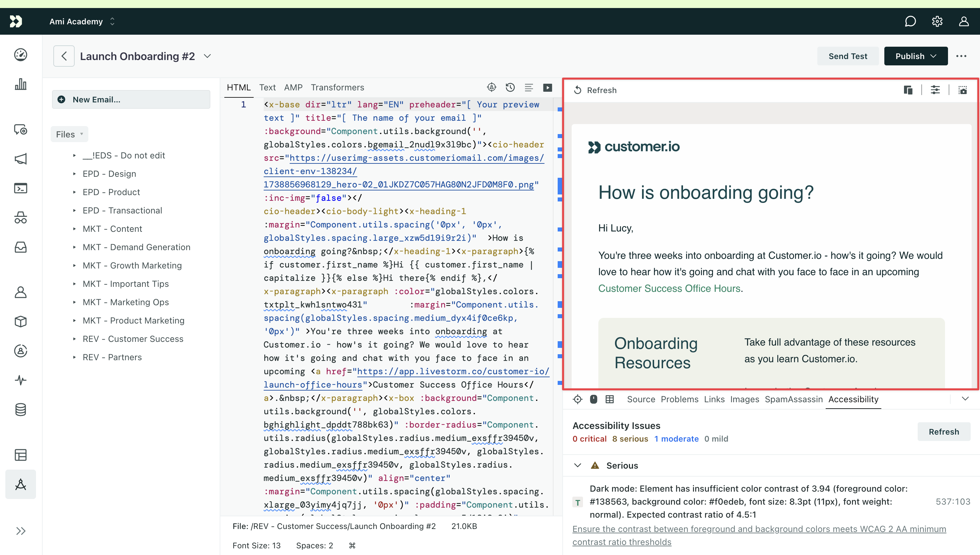Open preview settings sliders icon
Screen dimensions: 980x555
coord(935,90)
